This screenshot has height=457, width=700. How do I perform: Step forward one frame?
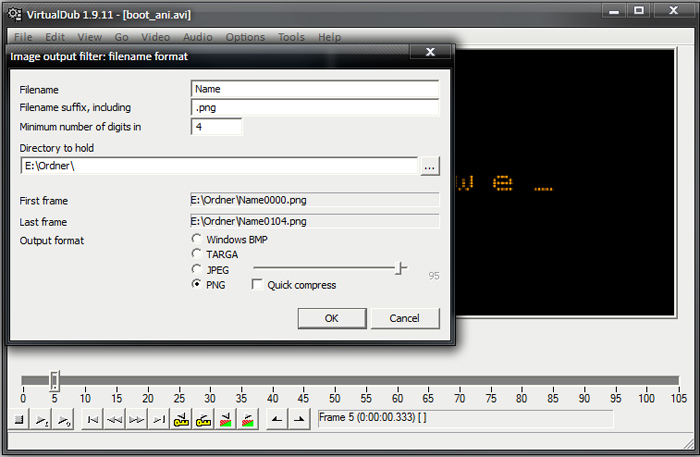point(137,420)
